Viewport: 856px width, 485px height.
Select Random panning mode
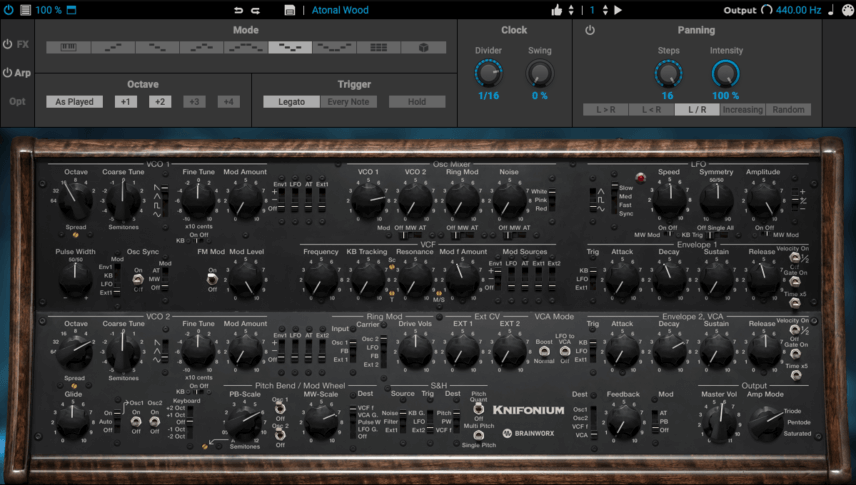click(x=788, y=109)
